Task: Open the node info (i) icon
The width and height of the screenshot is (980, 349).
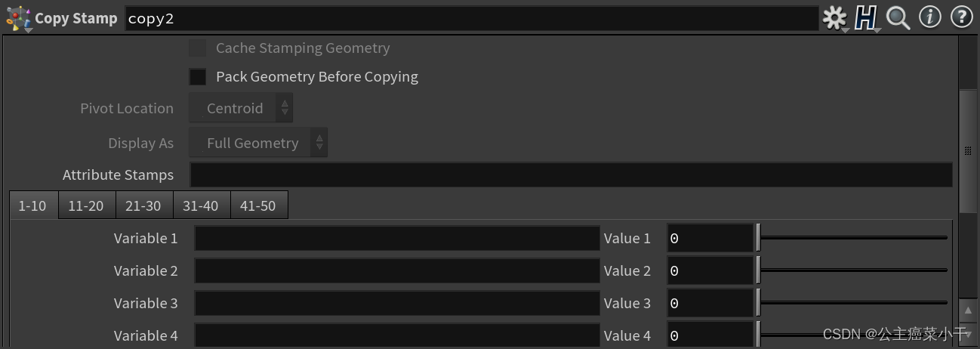Action: coord(929,17)
